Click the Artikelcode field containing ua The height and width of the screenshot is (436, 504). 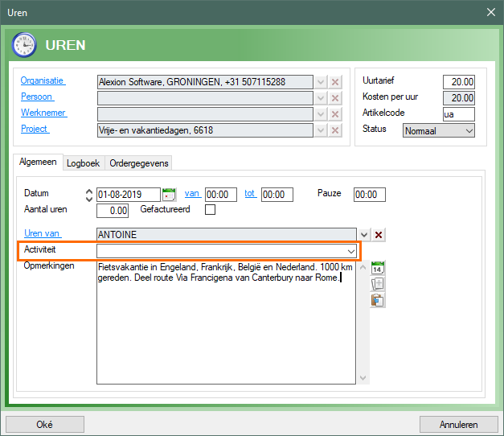coord(459,114)
